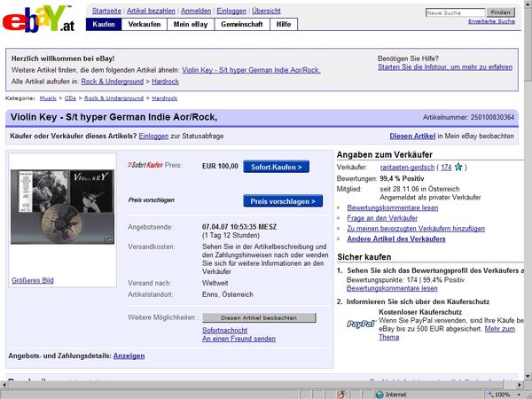
Task: Click the Diesen Artikel beobachten button
Action: pyautogui.click(x=253, y=317)
